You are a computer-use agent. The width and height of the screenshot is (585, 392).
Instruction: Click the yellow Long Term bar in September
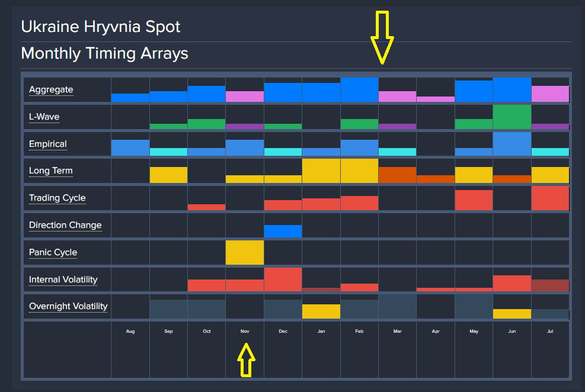point(169,175)
